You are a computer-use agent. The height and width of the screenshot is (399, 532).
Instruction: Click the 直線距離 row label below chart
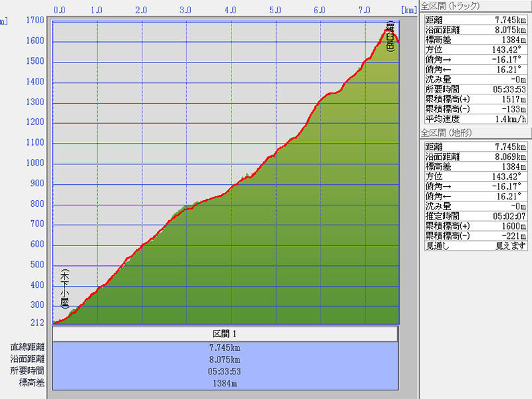tap(27, 347)
